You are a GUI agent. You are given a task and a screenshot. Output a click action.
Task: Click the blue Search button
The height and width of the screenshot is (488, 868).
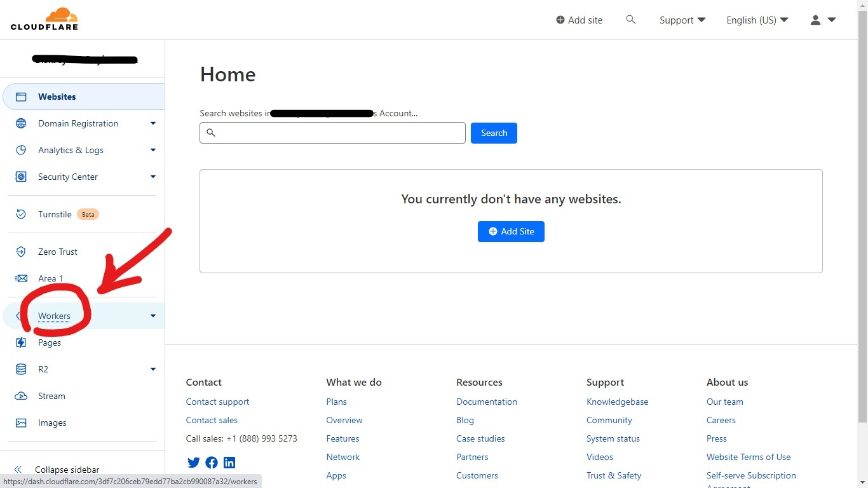click(494, 133)
